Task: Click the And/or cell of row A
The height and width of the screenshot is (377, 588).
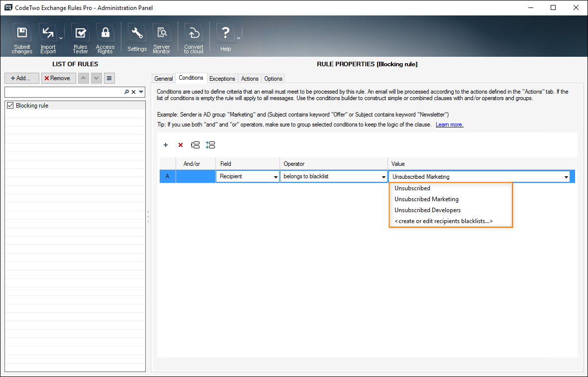Action: (196, 176)
